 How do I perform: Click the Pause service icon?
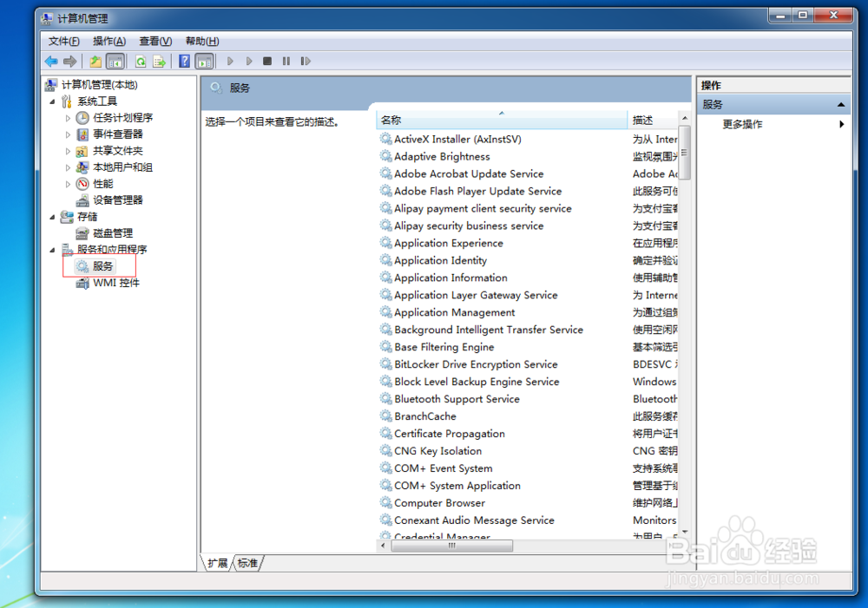pos(286,62)
